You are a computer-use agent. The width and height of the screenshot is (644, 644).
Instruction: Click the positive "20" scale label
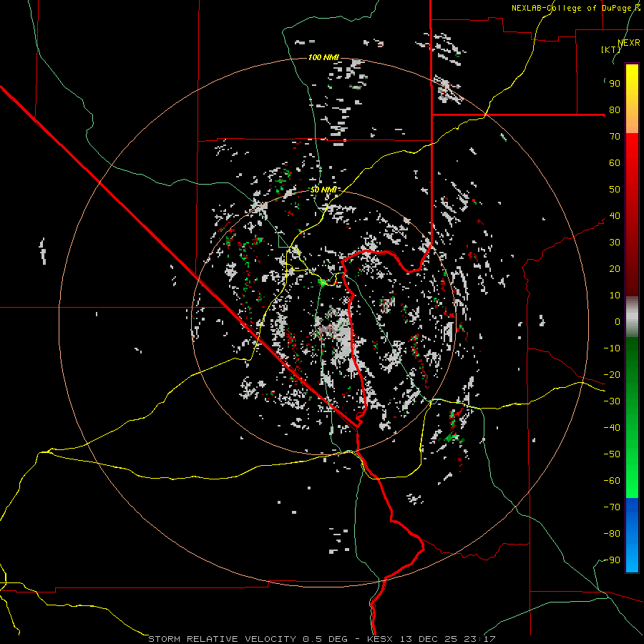(x=615, y=268)
